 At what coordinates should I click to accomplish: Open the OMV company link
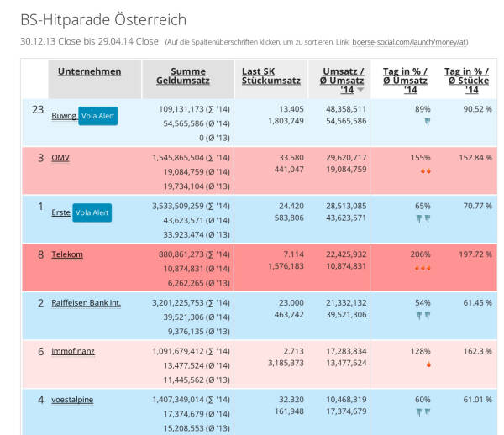(60, 157)
